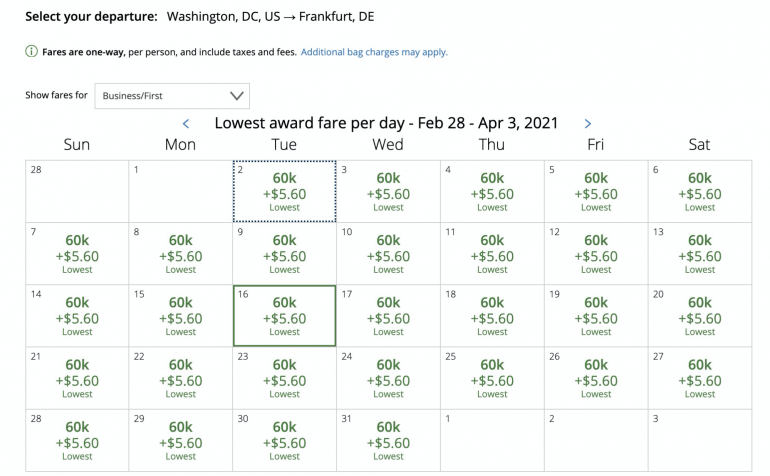Select the highlighted March 16 fare
The width and height of the screenshot is (770, 476).
click(284, 316)
